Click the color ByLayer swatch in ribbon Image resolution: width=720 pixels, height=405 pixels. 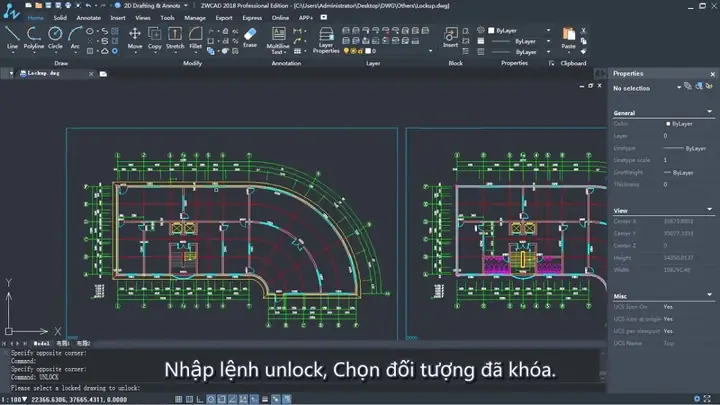click(x=491, y=30)
